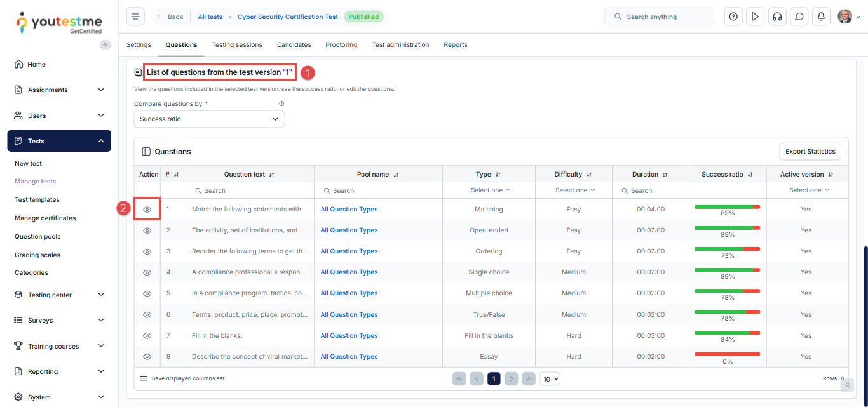This screenshot has height=407, width=868.
Task: Open All Question Types link for question 4
Action: click(x=349, y=272)
